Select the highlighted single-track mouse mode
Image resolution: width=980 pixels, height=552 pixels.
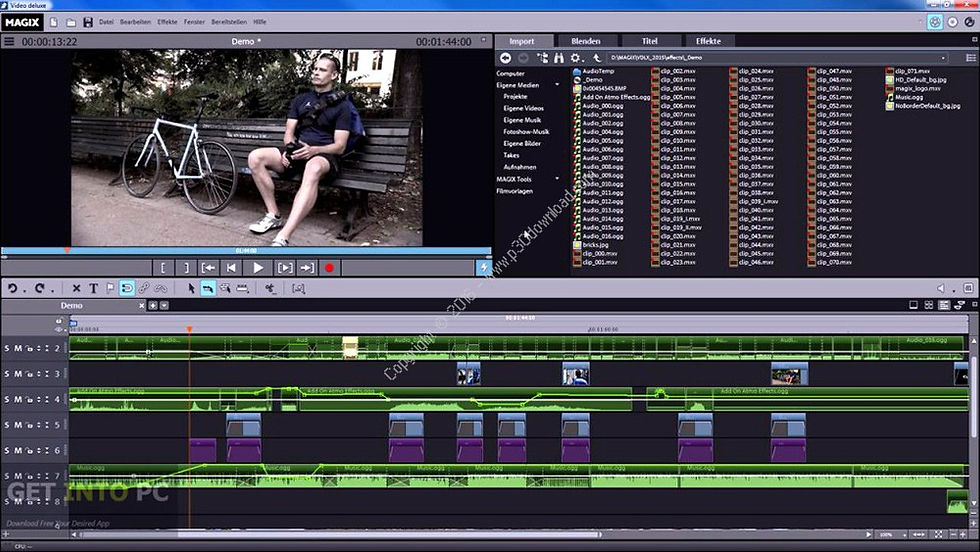pyautogui.click(x=208, y=288)
